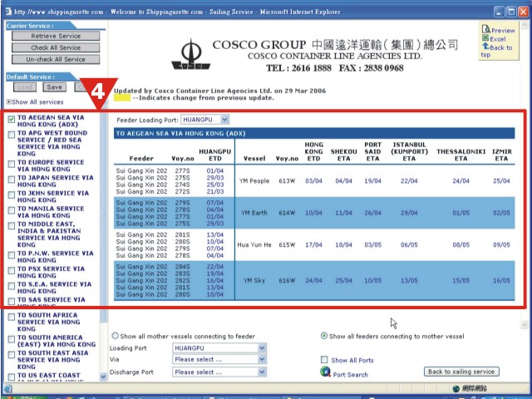Image resolution: width=532 pixels, height=399 pixels.
Task: Click the IZMIR ETA date 25/04
Action: (x=501, y=181)
